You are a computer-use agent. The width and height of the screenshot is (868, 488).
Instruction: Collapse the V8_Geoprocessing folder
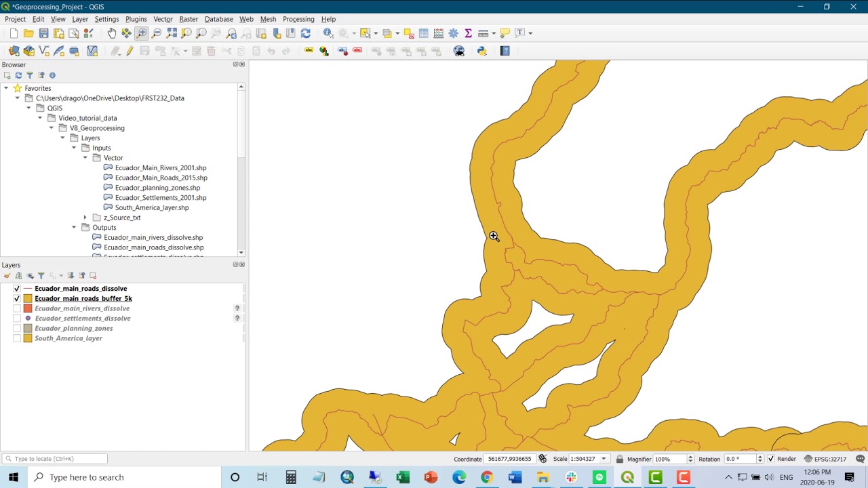click(x=52, y=128)
